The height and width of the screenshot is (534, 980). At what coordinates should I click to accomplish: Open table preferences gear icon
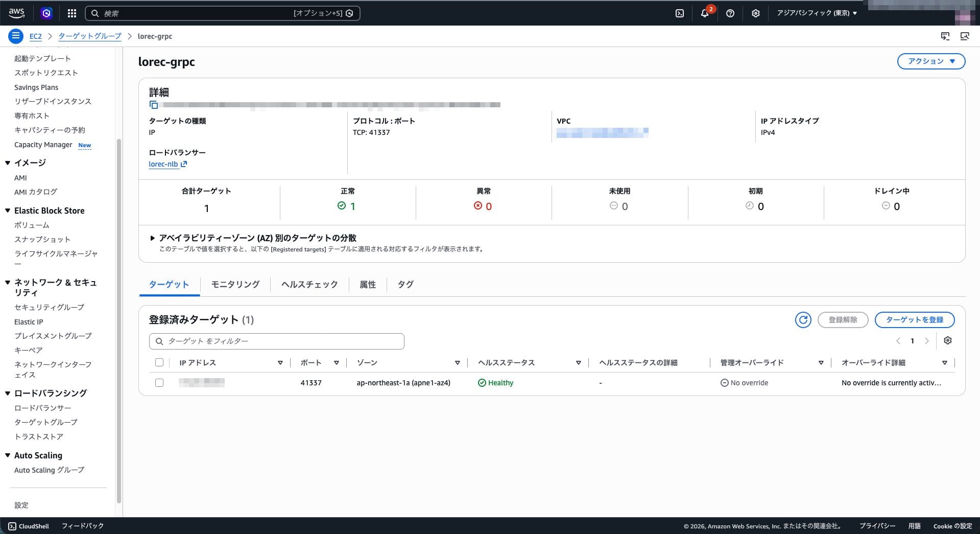pyautogui.click(x=948, y=341)
